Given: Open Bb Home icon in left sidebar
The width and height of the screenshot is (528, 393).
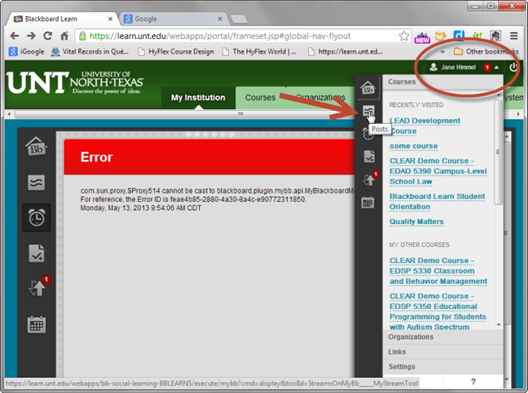Looking at the screenshot, I should 36,147.
